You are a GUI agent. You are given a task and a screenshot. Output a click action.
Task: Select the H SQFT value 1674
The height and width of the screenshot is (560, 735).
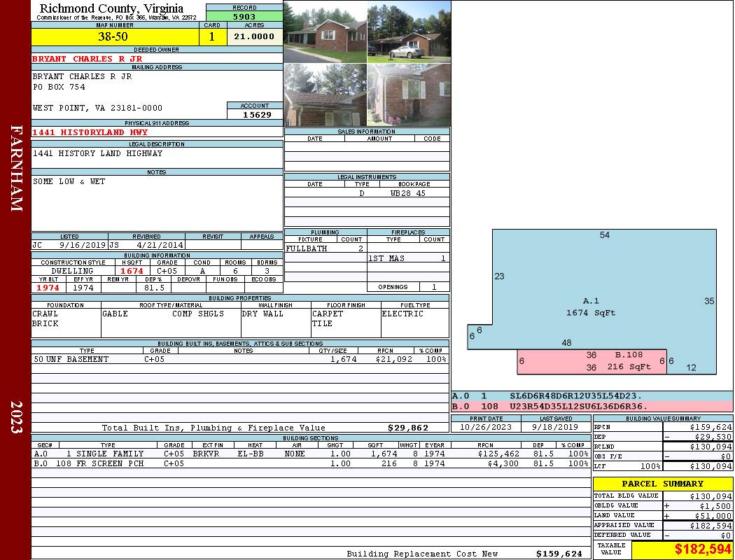pyautogui.click(x=132, y=271)
